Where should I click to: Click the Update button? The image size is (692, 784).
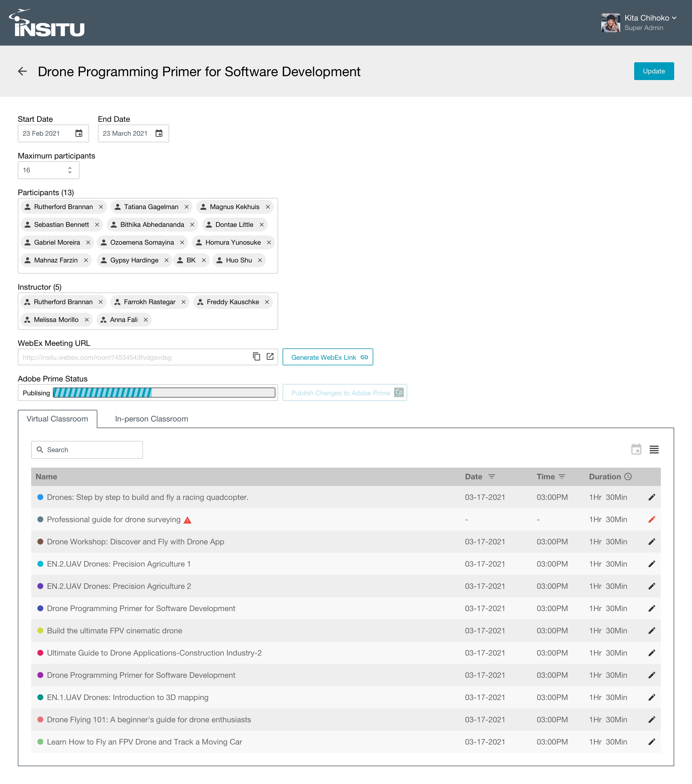[x=654, y=71]
